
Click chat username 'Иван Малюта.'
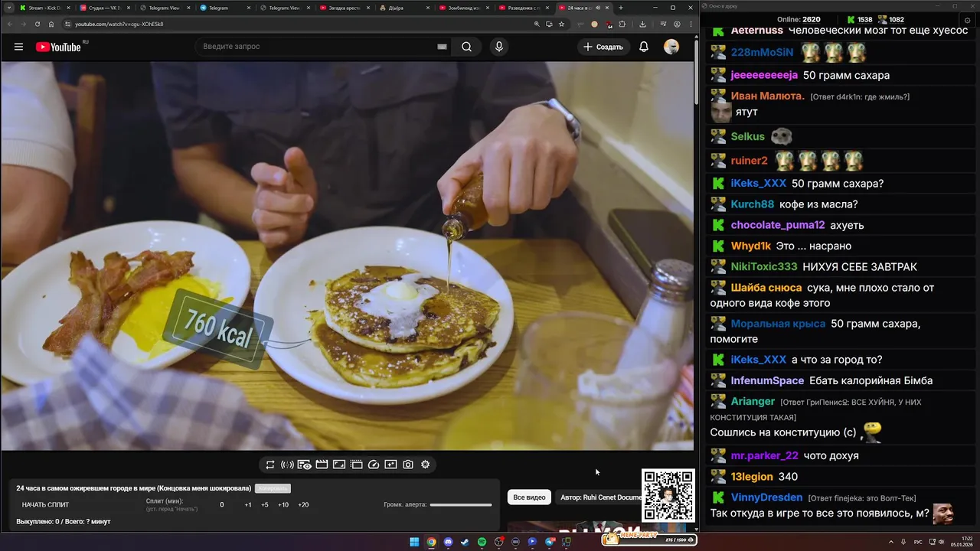pyautogui.click(x=768, y=96)
